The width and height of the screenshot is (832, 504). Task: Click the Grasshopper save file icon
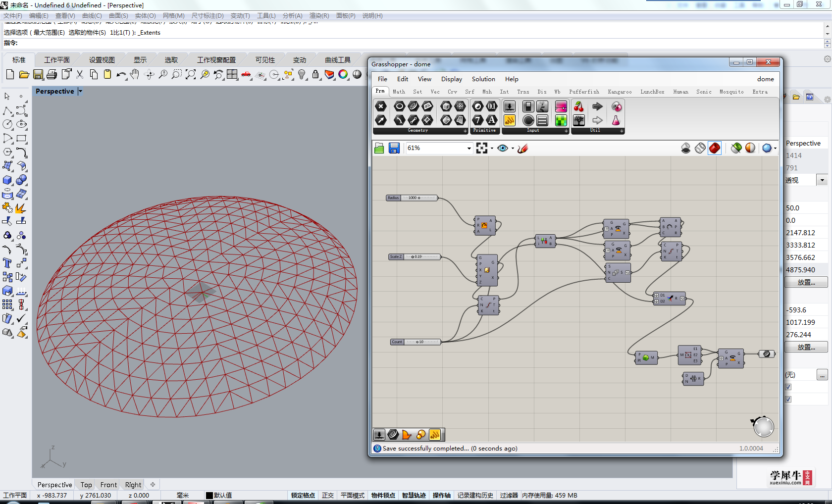click(394, 148)
